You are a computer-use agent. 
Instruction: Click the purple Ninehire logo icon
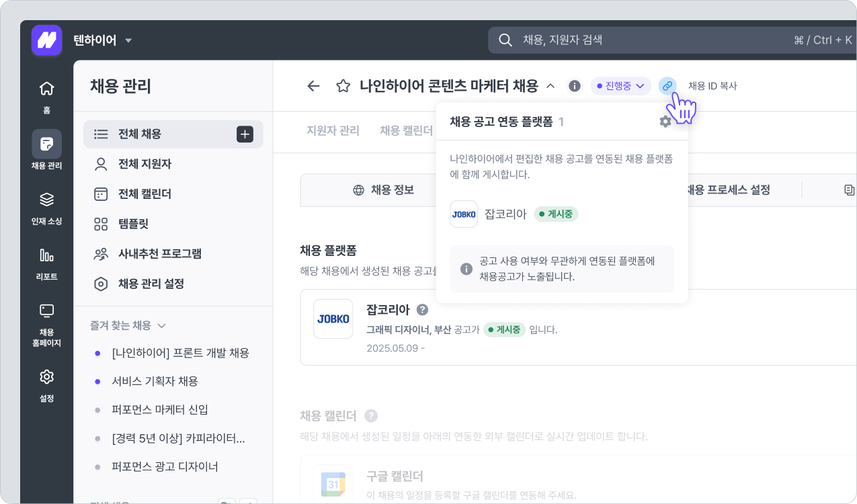point(46,40)
